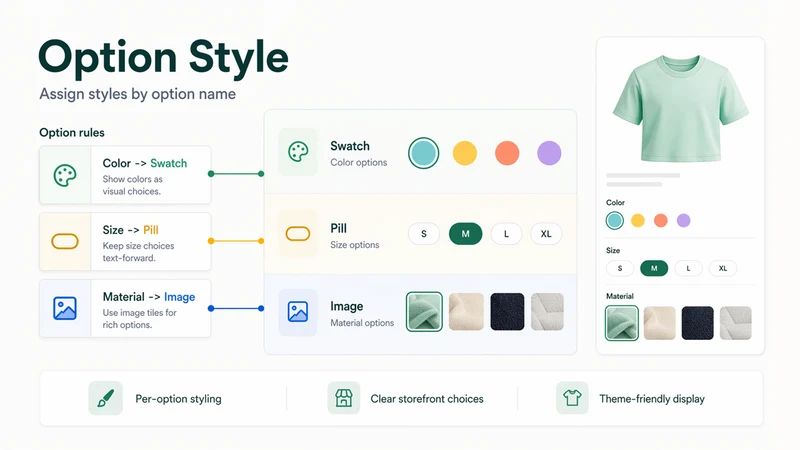
Task: Click 'Color' label in preview card
Action: (x=615, y=203)
